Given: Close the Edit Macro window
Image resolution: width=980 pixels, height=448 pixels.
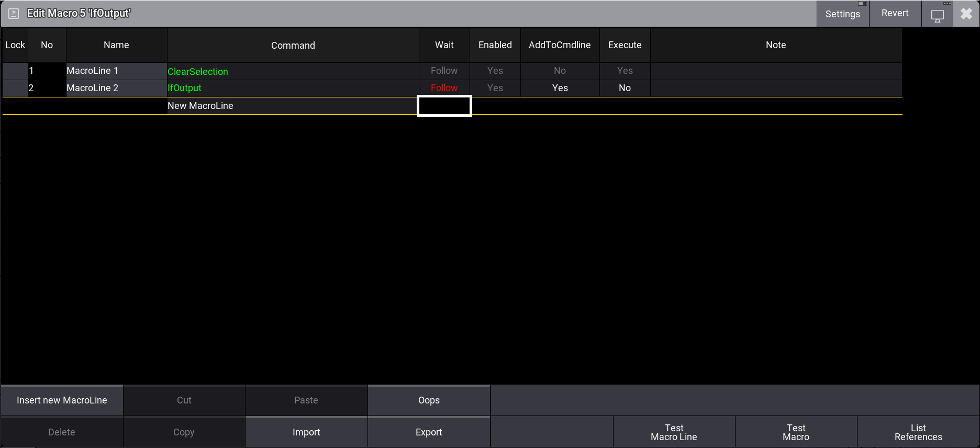Looking at the screenshot, I should 966,14.
